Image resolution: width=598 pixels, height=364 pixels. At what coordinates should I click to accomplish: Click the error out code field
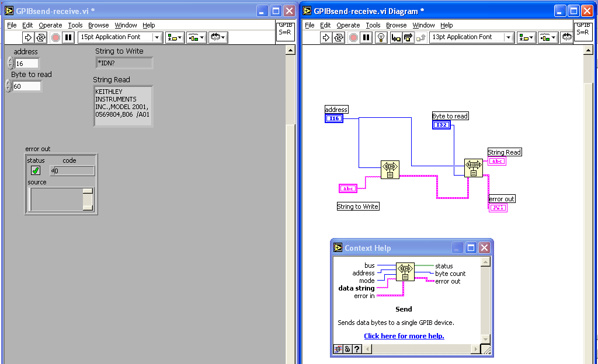coord(72,170)
